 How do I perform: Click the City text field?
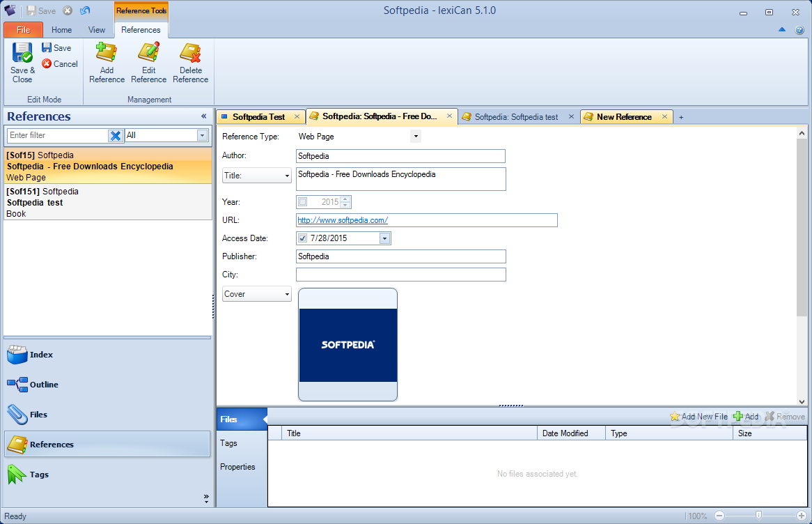point(400,275)
